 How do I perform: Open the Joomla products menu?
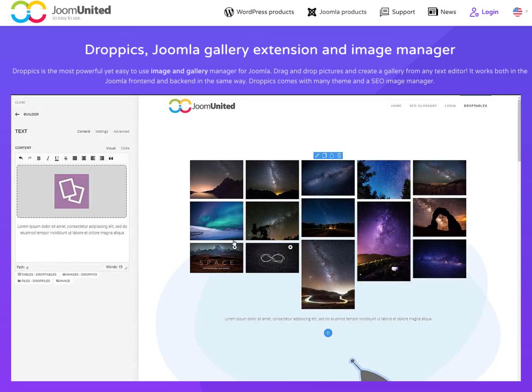tap(337, 12)
